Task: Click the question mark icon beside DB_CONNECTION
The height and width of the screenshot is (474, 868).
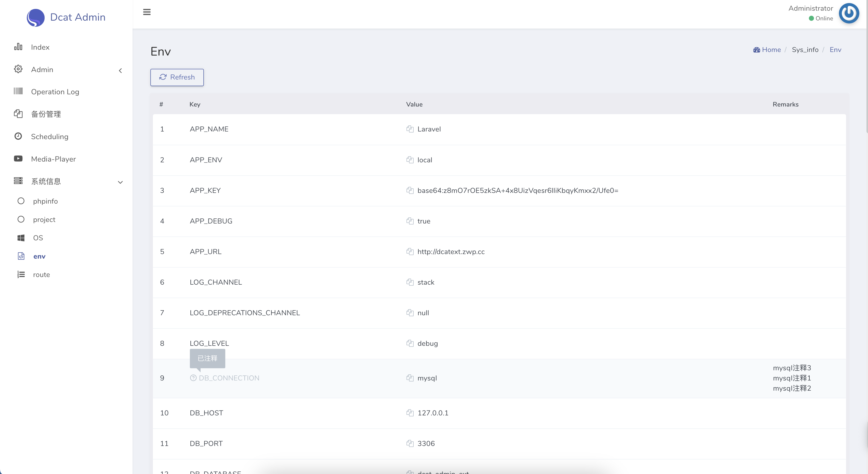Action: (x=193, y=378)
